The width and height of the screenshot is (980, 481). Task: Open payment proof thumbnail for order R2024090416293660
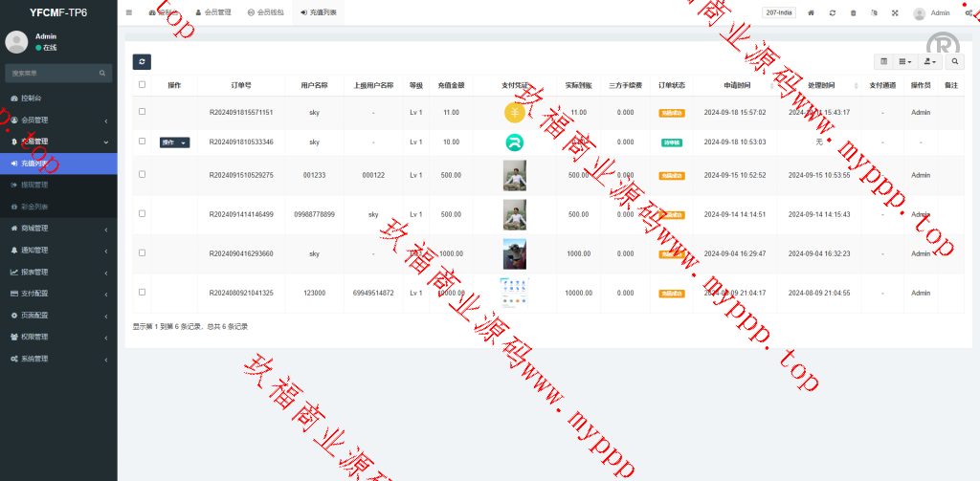(x=514, y=253)
